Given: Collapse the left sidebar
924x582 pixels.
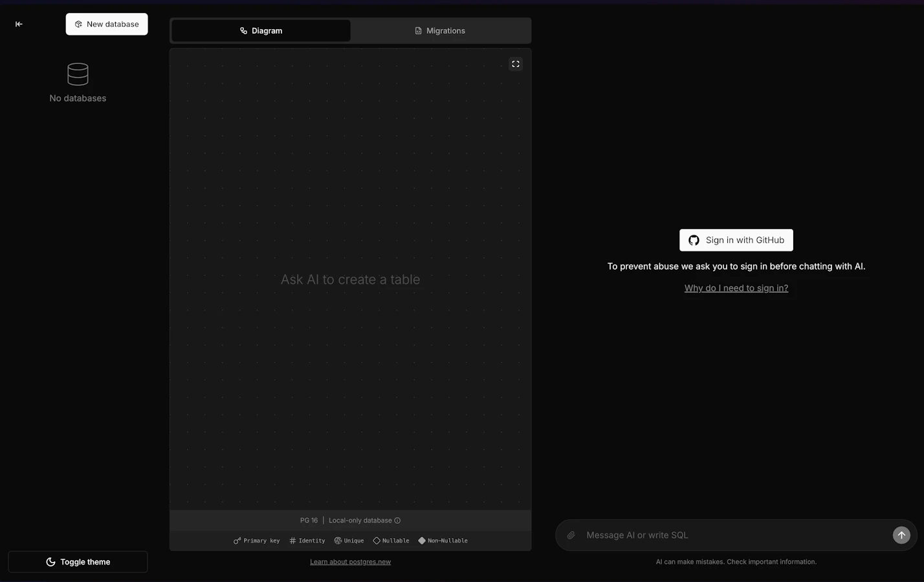Looking at the screenshot, I should click(19, 24).
